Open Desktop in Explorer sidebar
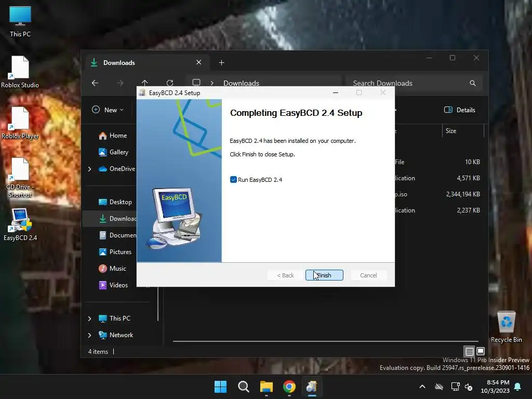This screenshot has width=532, height=399. (115, 202)
